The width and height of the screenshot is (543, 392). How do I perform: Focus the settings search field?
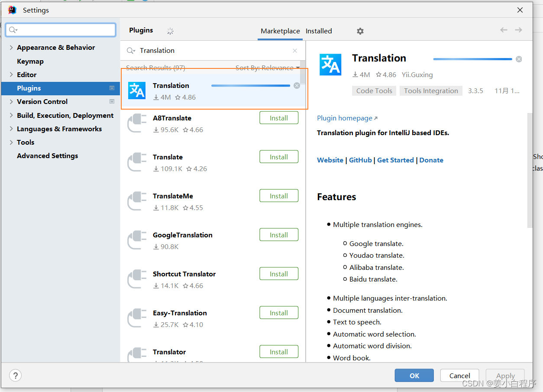[x=61, y=30]
